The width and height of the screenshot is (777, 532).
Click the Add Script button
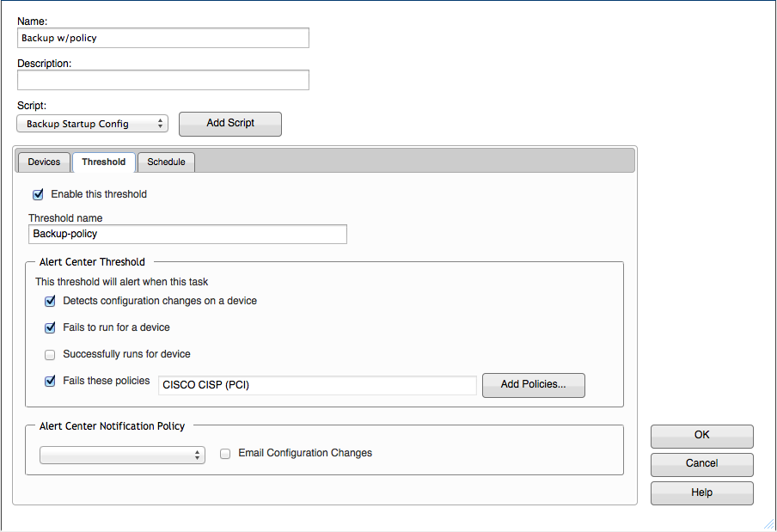click(x=230, y=124)
